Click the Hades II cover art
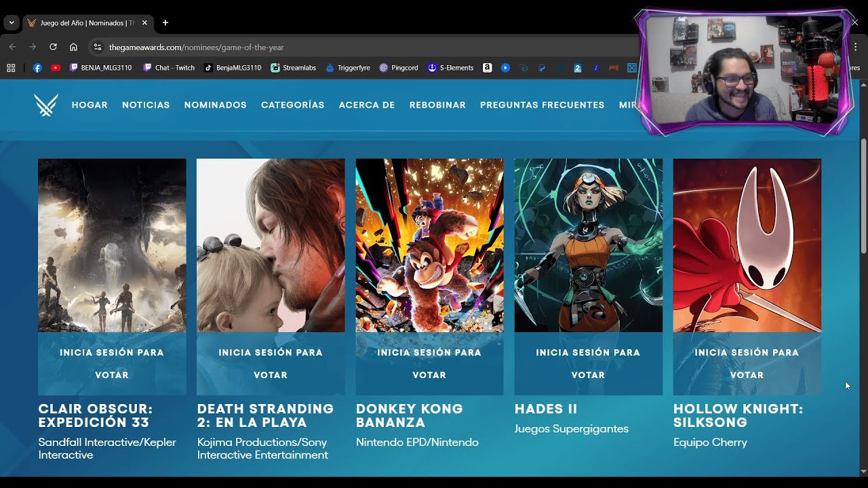 pos(588,245)
